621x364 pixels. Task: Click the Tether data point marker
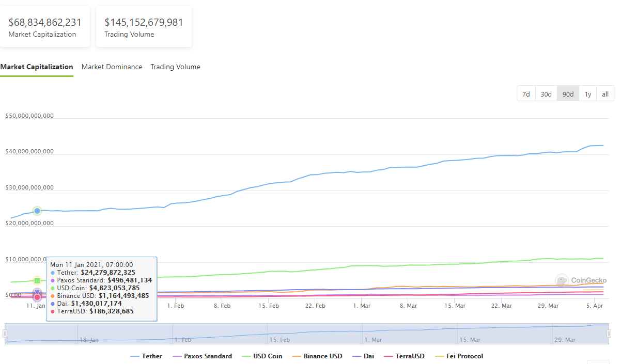point(37,211)
